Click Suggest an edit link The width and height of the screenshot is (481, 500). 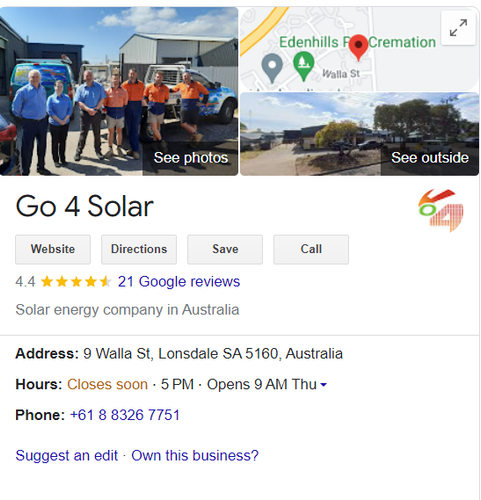coord(67,455)
